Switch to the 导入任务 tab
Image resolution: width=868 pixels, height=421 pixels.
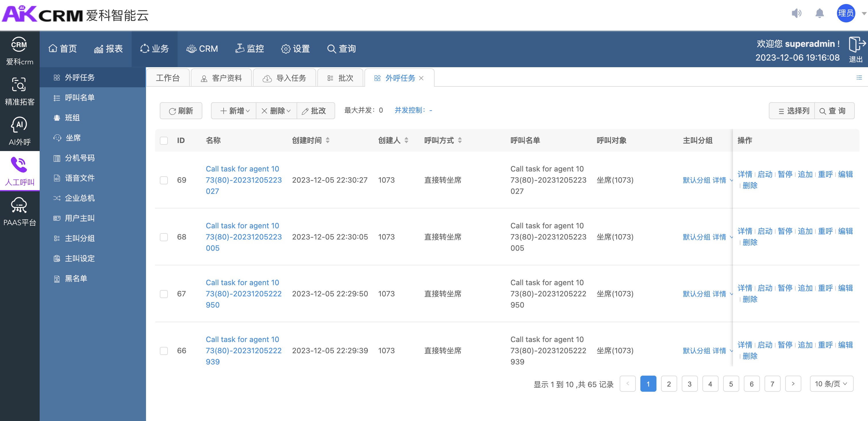click(284, 78)
